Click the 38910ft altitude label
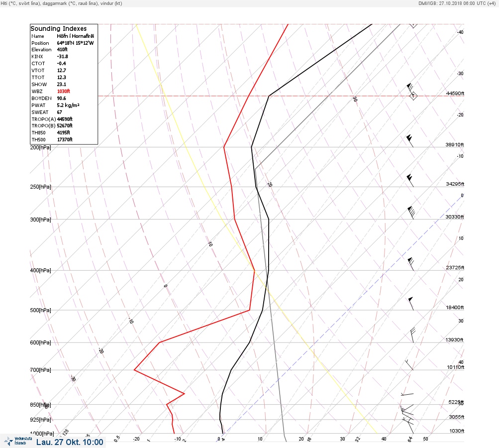The image size is (499, 448). [x=454, y=144]
